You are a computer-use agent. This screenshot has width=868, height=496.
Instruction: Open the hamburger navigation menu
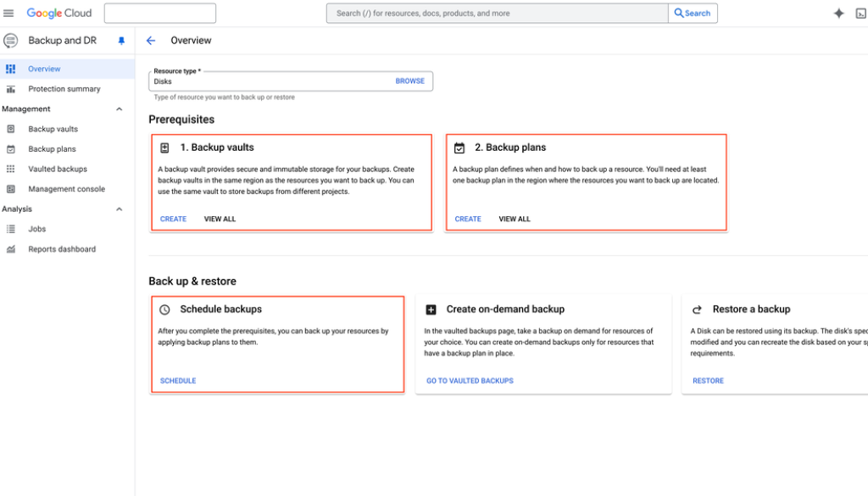9,14
